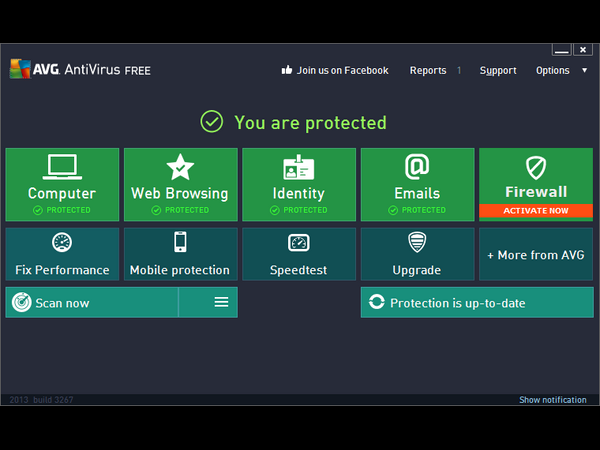The width and height of the screenshot is (600, 450).
Task: Click the Show notification link
Action: click(553, 400)
